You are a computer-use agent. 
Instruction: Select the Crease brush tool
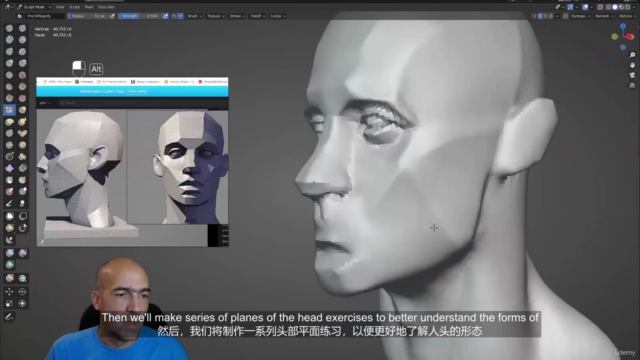click(x=9, y=75)
